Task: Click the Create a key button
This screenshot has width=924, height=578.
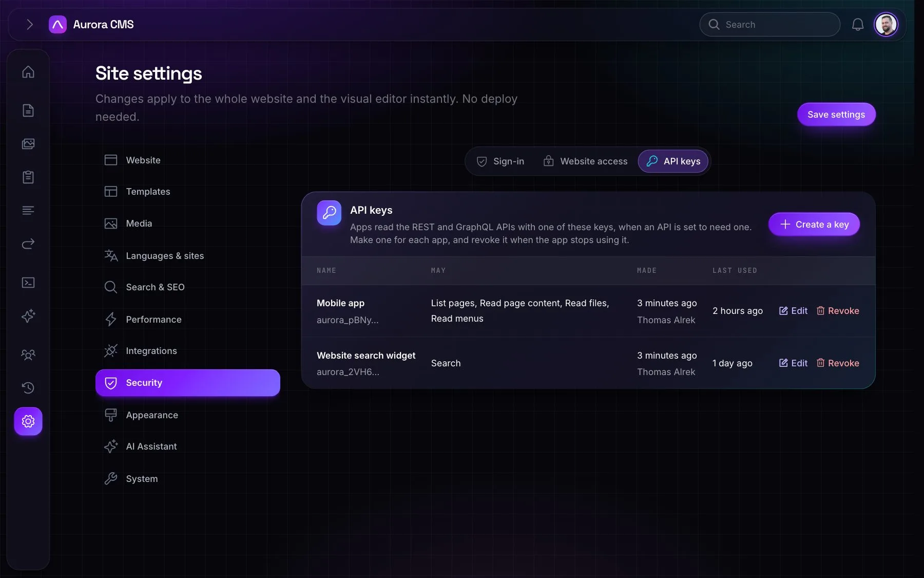Action: point(814,225)
